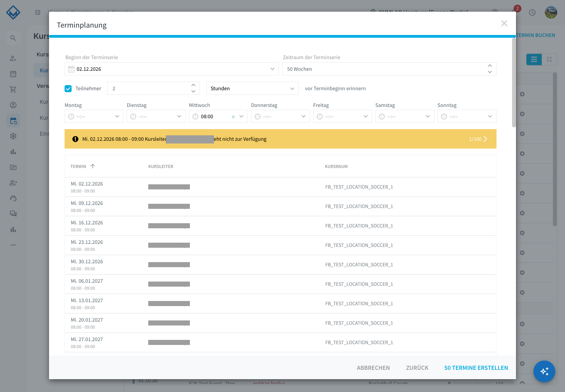This screenshot has width=565, height=392.
Task: Expand the Mittwoch time dropdown arrow
Action: pyautogui.click(x=241, y=116)
